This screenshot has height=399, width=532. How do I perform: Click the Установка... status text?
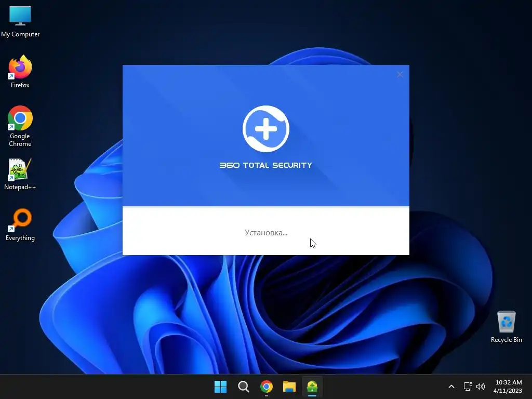pyautogui.click(x=266, y=233)
